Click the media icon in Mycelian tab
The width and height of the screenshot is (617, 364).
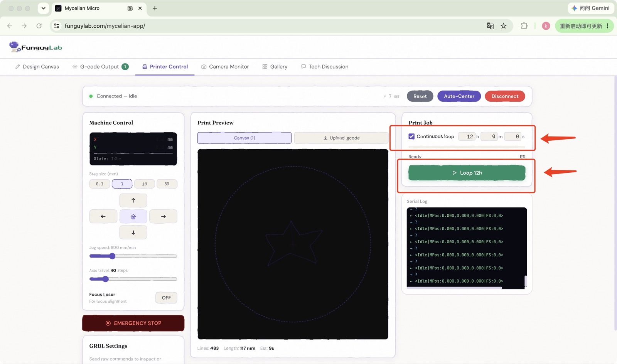tap(130, 8)
